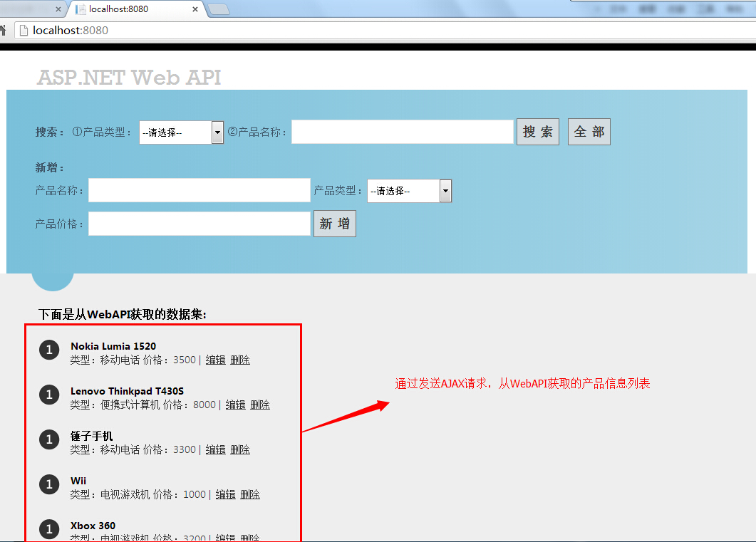Click the ASP.NET Web API page title
Viewport: 756px width, 542px height.
[129, 78]
